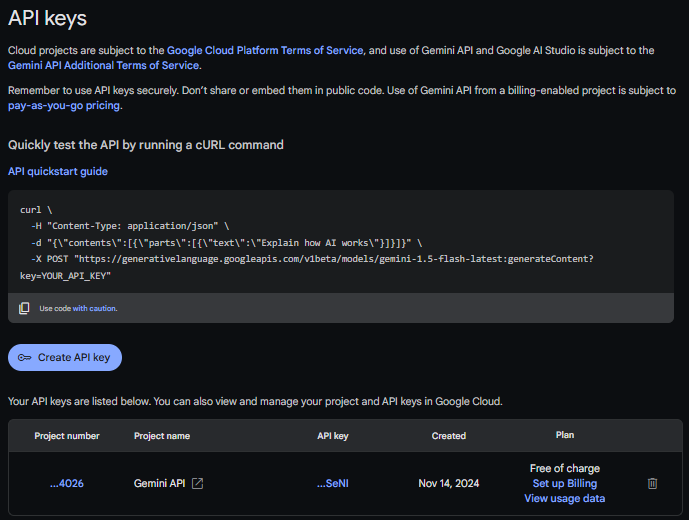Image resolution: width=689 pixels, height=520 pixels.
Task: Click the Content-Type header code line
Action: [130, 226]
